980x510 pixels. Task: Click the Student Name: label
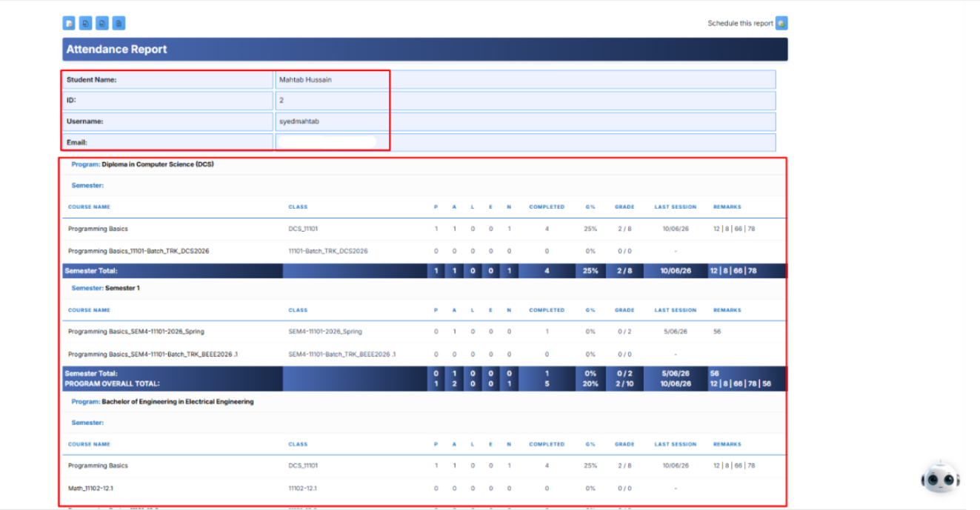(x=92, y=80)
